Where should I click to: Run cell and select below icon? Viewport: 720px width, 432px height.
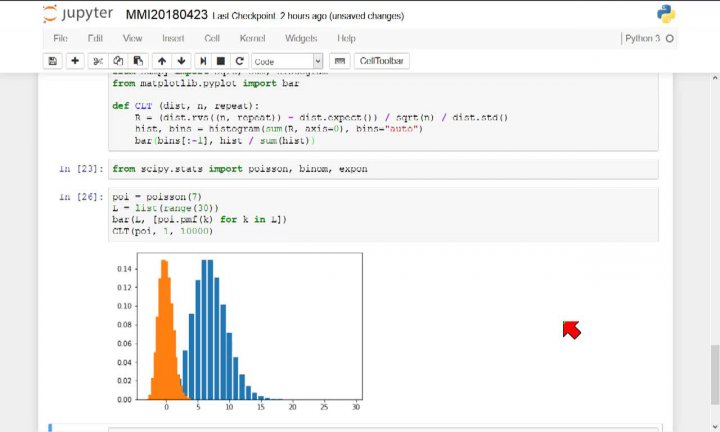[203, 61]
